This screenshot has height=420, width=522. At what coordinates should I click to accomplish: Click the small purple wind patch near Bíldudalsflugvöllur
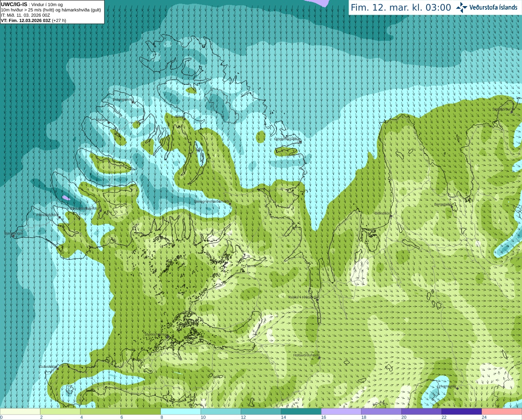click(66, 198)
